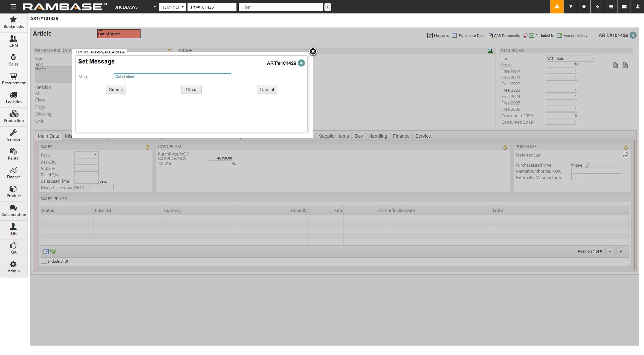The width and height of the screenshot is (644, 355).
Task: Clear the message text
Action: 192,90
